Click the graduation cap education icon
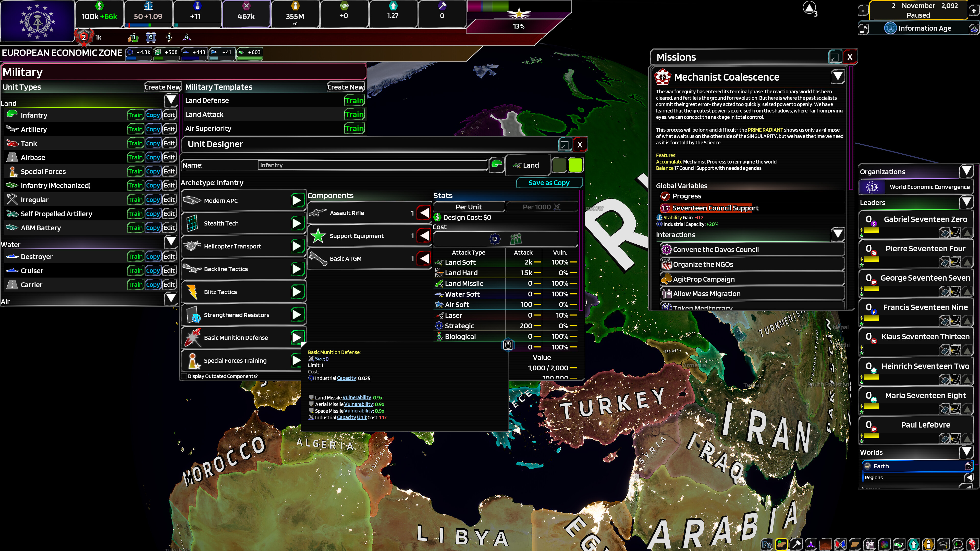 pyautogui.click(x=943, y=545)
